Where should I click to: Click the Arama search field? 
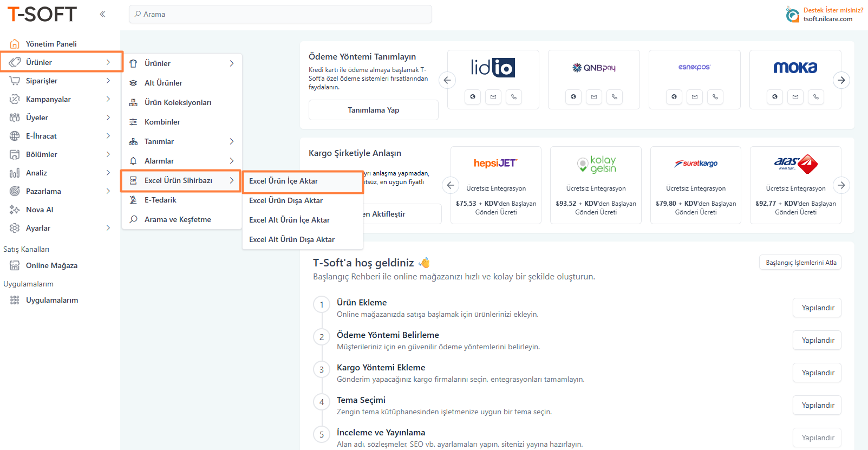coord(280,14)
